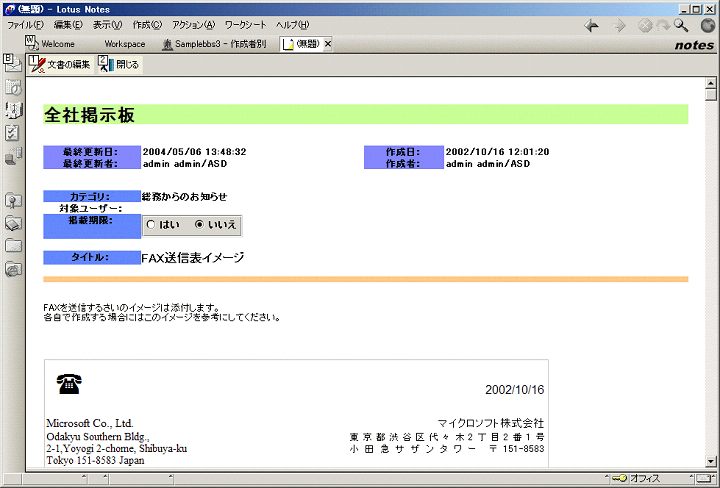Click scrollbar up arrow
The width and height of the screenshot is (720, 488).
pyautogui.click(x=710, y=83)
